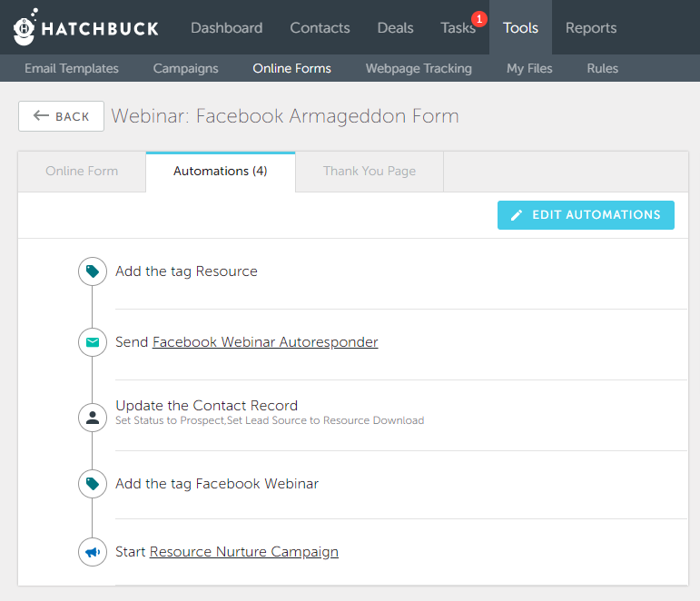Go to the Reports menu
700x601 pixels.
click(591, 27)
